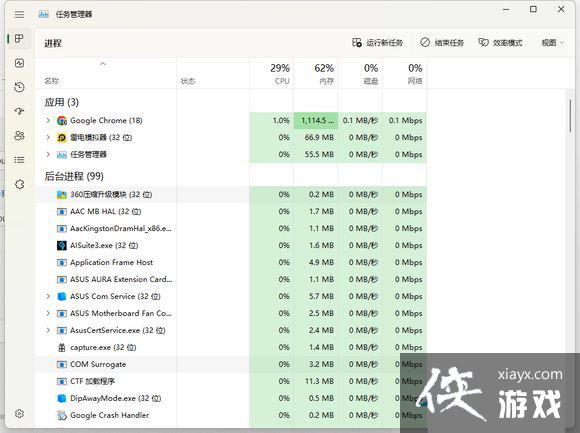Click the Google Crash Handler icon

click(62, 416)
